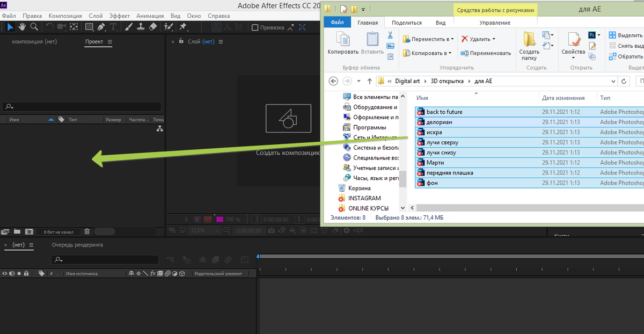Click the Graph Editor icon in timeline
The width and height of the screenshot is (644, 334).
[x=245, y=259]
